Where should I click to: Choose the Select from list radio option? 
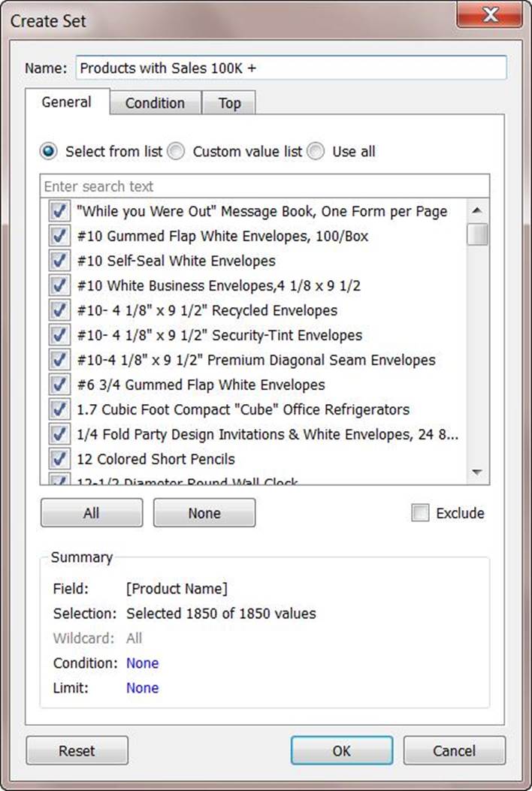[49, 152]
